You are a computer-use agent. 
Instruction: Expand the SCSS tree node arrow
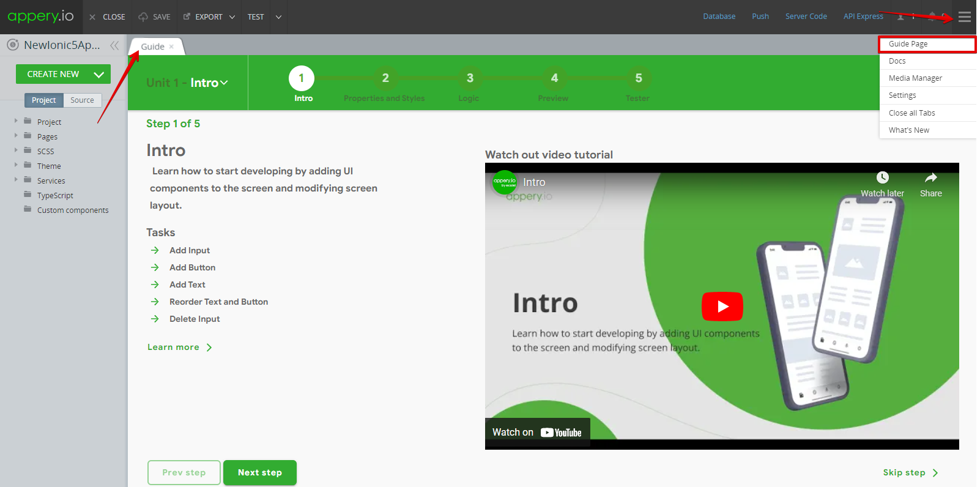point(16,151)
